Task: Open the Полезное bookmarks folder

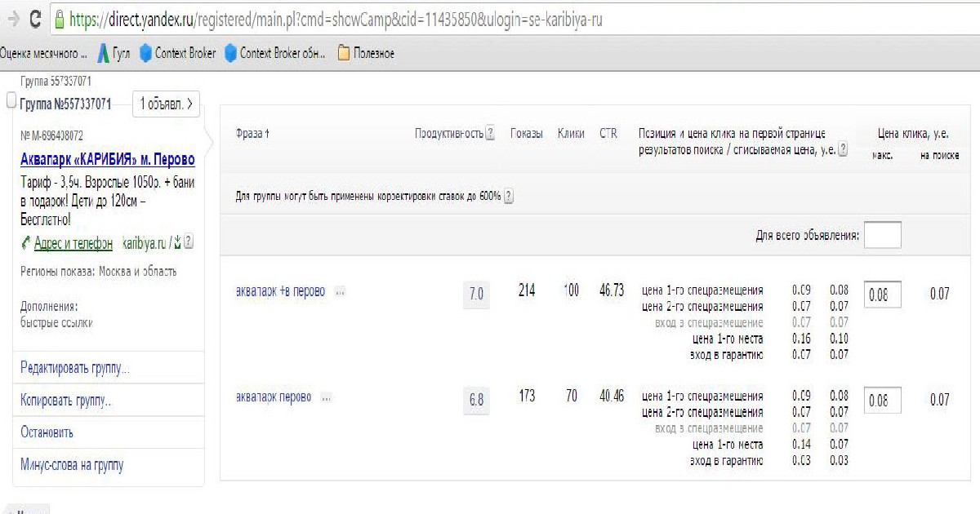Action: [366, 54]
